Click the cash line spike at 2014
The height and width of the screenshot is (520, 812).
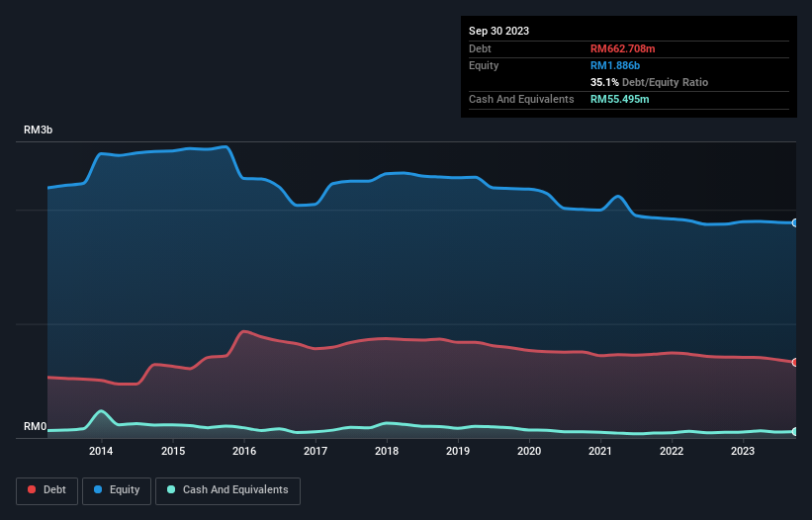[101, 411]
